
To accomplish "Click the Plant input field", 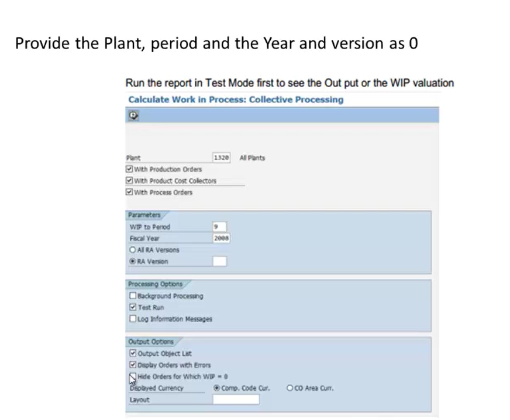I will 221,157.
